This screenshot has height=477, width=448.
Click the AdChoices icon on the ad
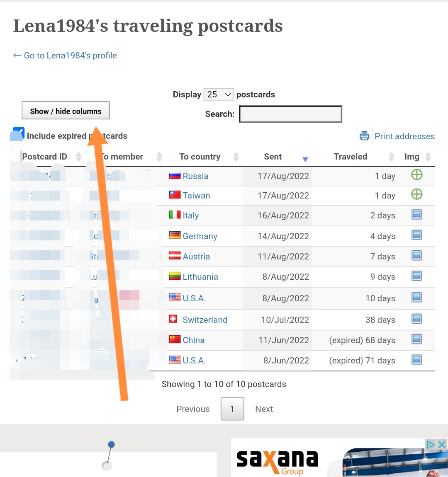[431, 445]
